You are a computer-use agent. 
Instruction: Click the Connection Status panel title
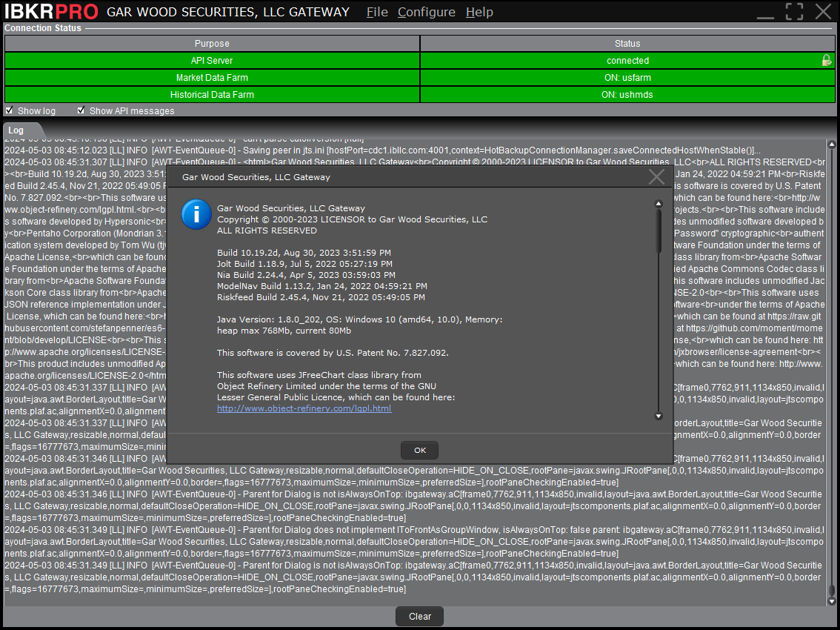[43, 28]
